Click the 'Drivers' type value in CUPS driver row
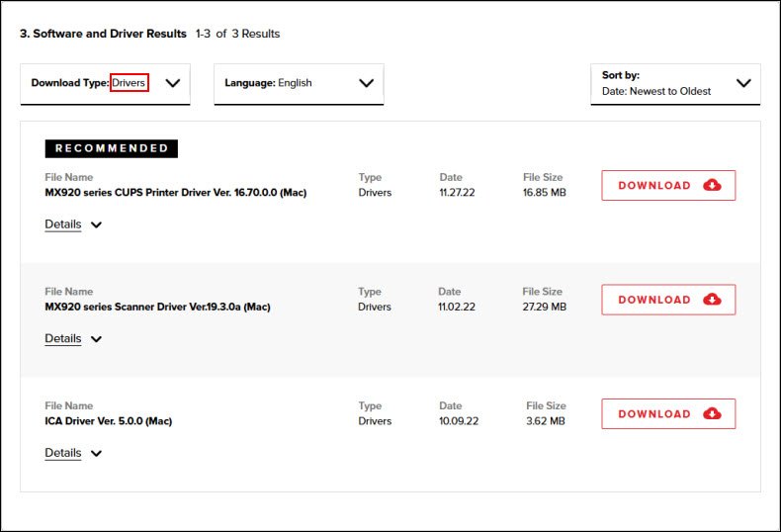The height and width of the screenshot is (532, 781). pos(375,192)
